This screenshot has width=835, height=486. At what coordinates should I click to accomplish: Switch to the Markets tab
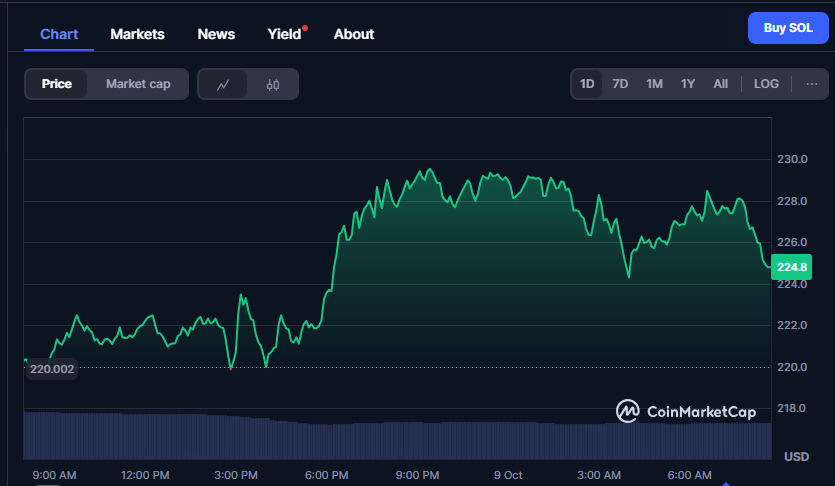tap(138, 34)
